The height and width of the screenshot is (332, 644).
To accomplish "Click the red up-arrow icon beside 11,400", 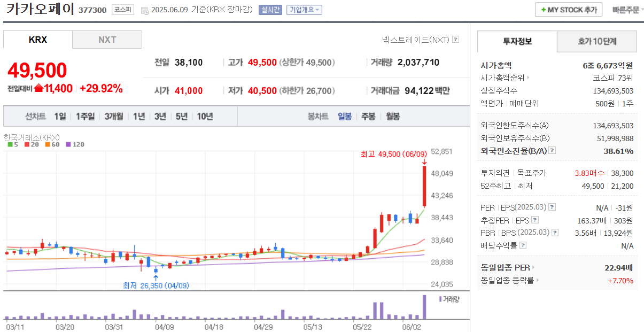I will tap(38, 89).
